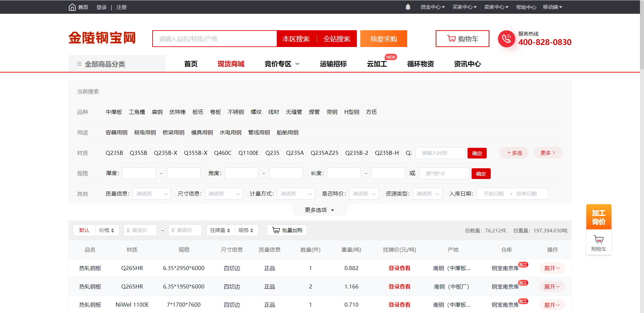Click 登录 link in top bar
The height and width of the screenshot is (313, 644).
[101, 7]
